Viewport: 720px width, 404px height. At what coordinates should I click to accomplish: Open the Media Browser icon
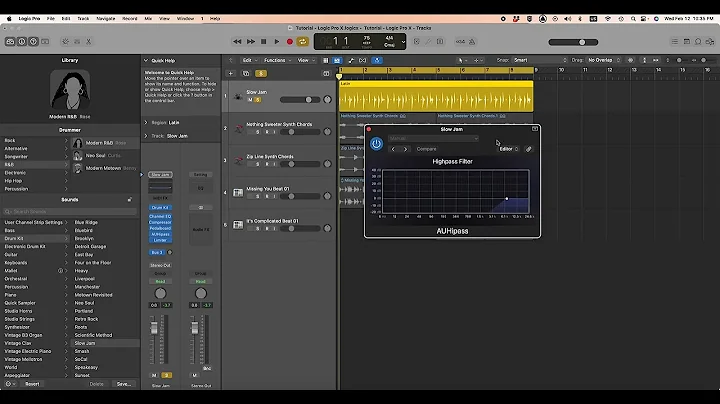(710, 42)
